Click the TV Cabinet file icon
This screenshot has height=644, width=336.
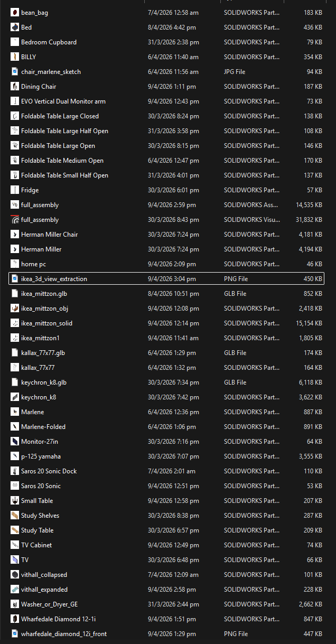click(x=15, y=545)
